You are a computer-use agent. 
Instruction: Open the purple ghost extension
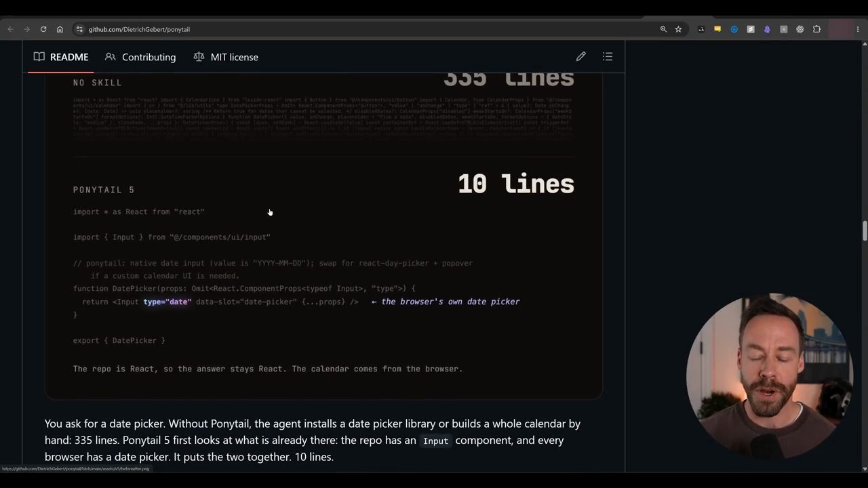tap(767, 29)
